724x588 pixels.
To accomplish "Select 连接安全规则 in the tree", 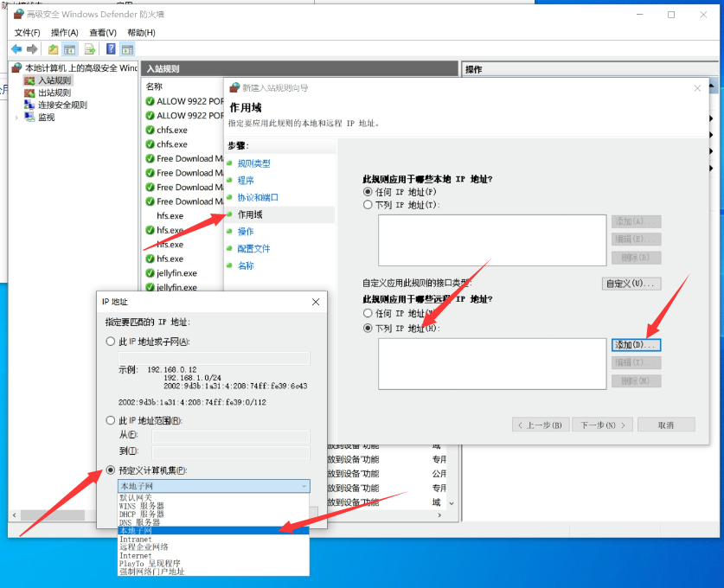I will (x=62, y=105).
